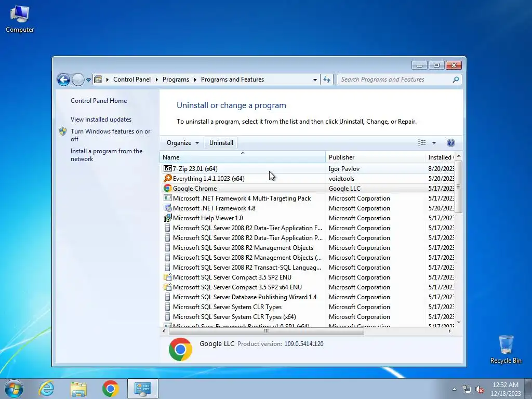532x399 pixels.
Task: Click the list's scroll down arrow
Action: point(459,322)
